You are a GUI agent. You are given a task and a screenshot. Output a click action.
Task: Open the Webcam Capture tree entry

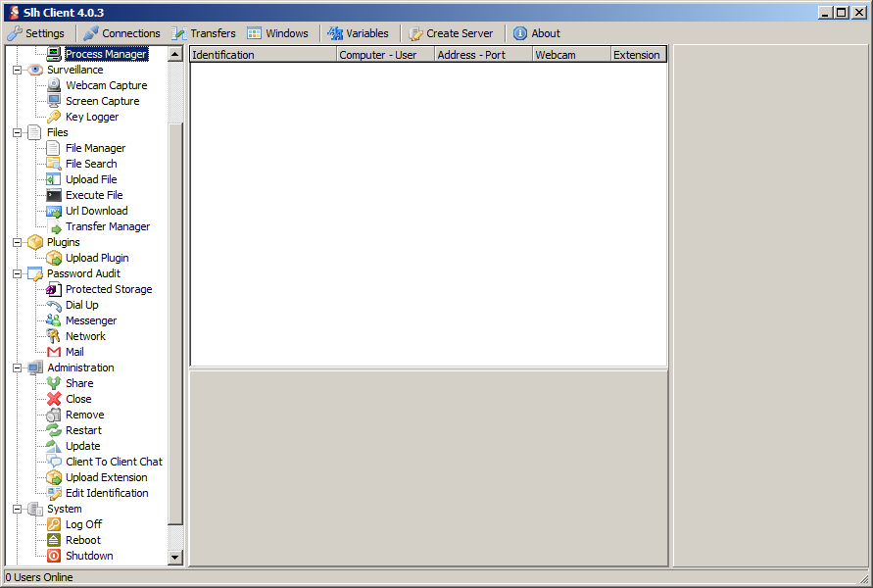tap(106, 85)
